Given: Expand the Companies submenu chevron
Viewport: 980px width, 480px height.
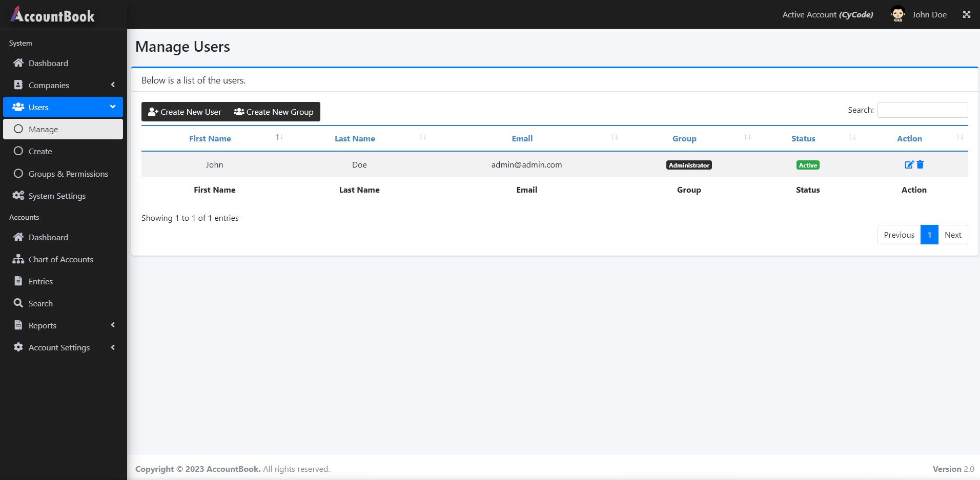Looking at the screenshot, I should pos(113,85).
